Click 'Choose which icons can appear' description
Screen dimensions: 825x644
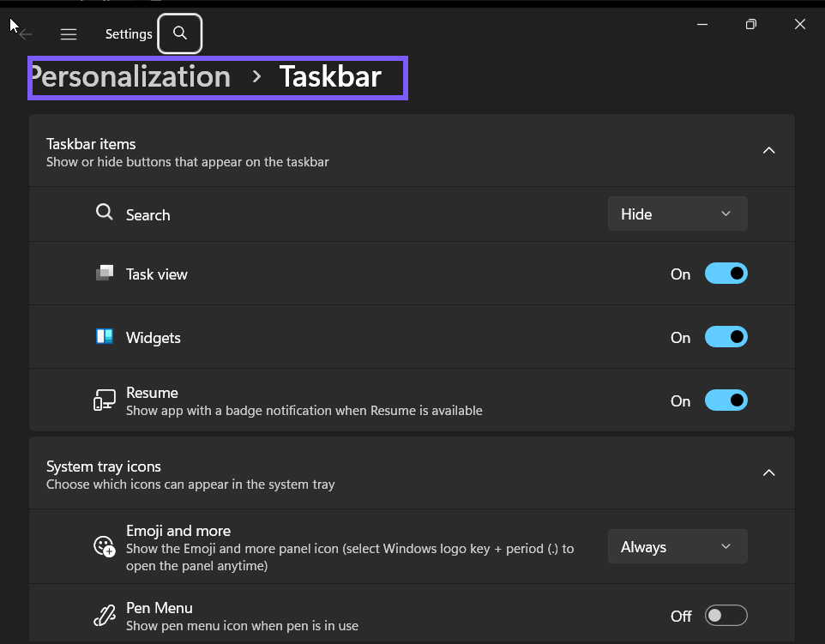tap(190, 484)
